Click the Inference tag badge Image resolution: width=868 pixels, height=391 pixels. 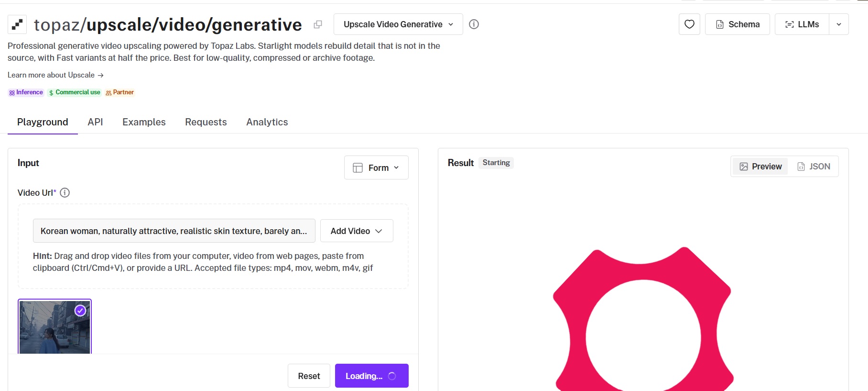(x=26, y=92)
